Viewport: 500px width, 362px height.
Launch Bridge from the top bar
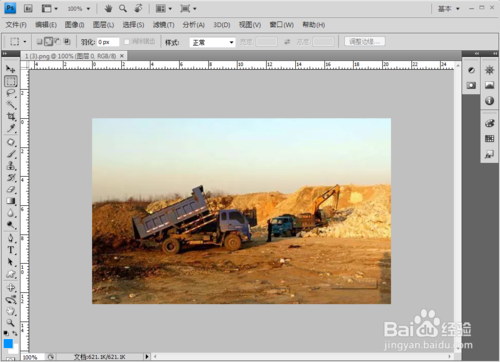(x=28, y=9)
